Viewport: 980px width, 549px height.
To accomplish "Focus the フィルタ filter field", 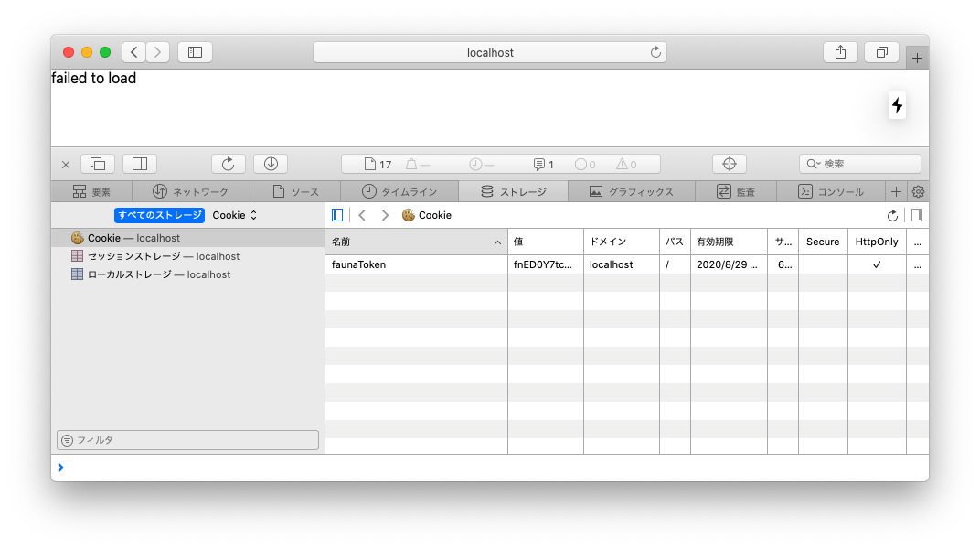I will [x=187, y=440].
